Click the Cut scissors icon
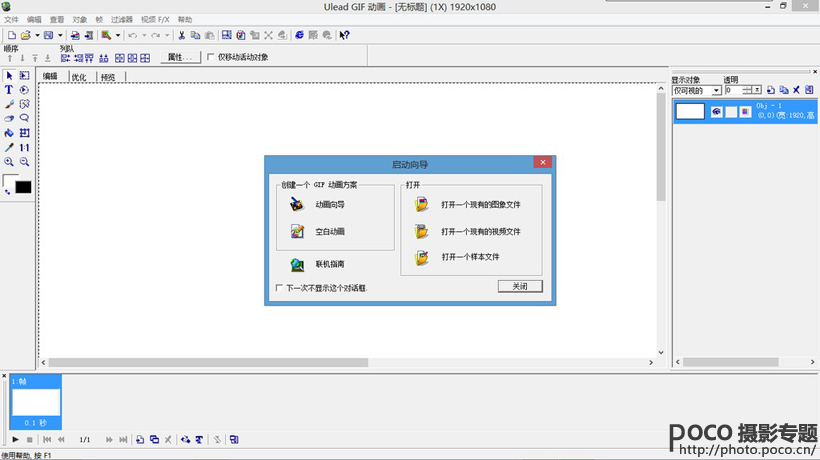Viewport: 820px width, 460px height. 181,35
